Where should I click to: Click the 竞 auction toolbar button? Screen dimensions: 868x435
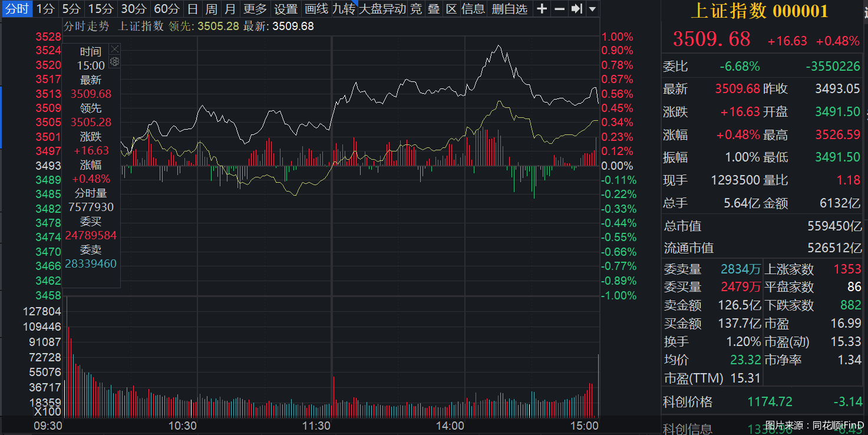(416, 9)
